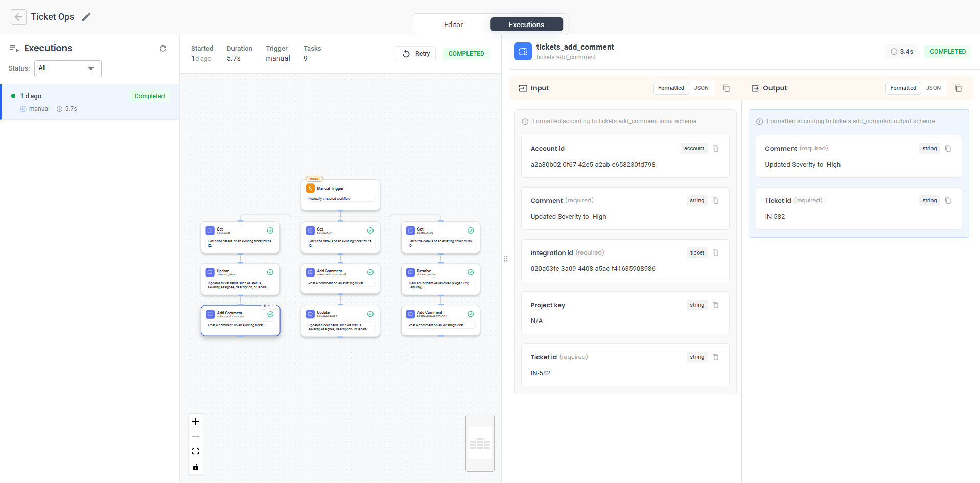Copy the Comment output value

(948, 148)
